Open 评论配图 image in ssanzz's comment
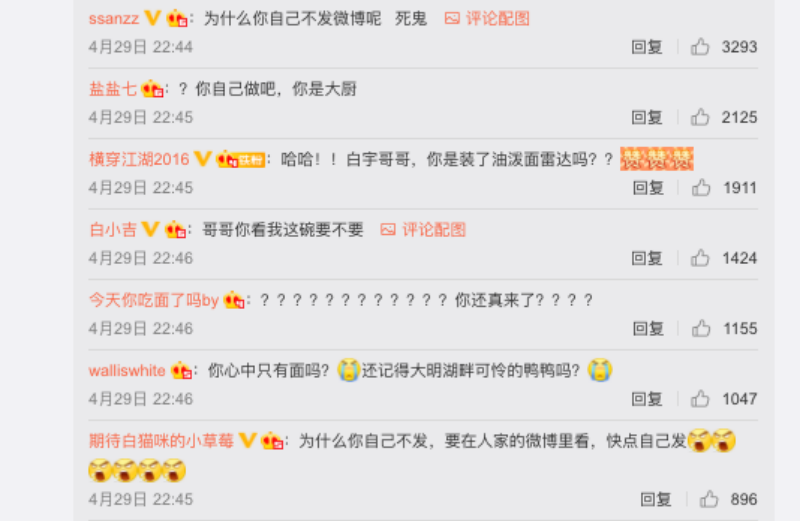The image size is (800, 521). tap(487, 19)
